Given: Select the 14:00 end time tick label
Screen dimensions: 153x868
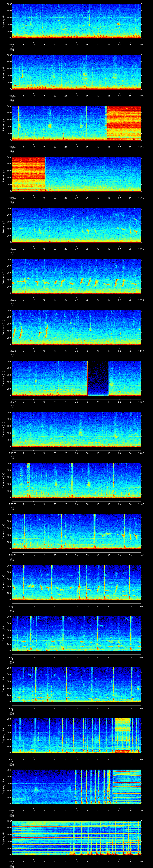Looking at the screenshot, I should pos(141,147).
